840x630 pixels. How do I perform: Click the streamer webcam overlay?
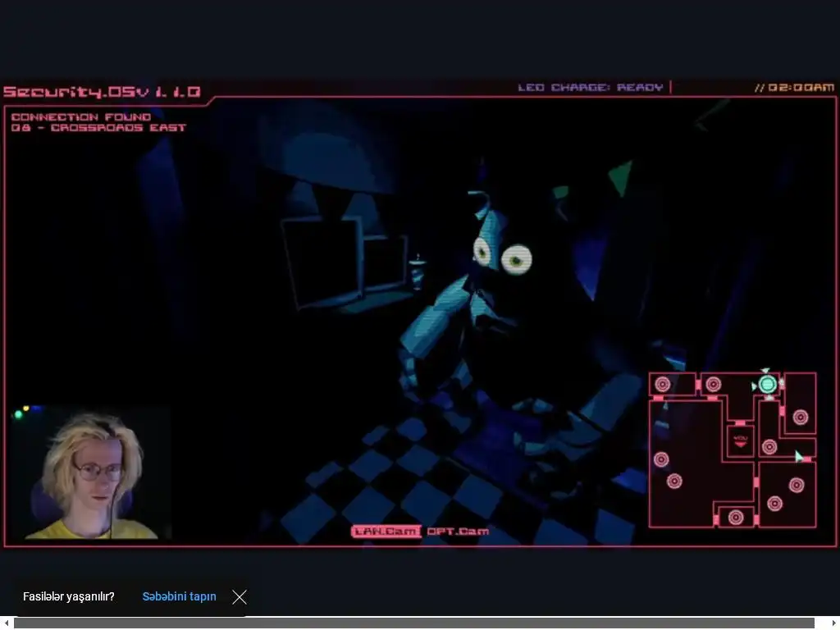pos(91,472)
